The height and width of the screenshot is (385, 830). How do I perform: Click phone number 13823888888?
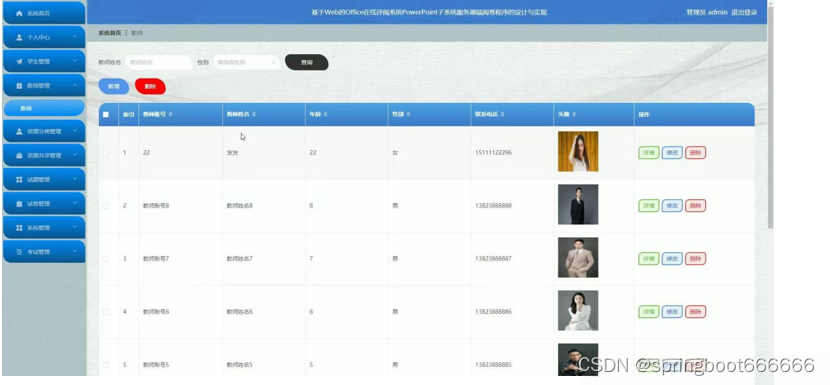tap(493, 205)
